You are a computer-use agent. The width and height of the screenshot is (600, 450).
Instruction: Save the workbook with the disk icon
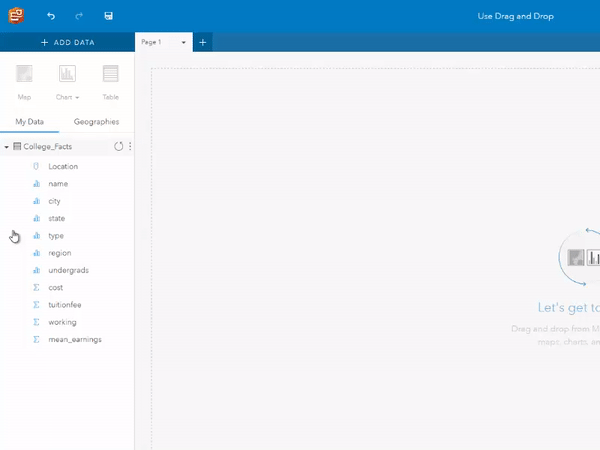coord(108,16)
